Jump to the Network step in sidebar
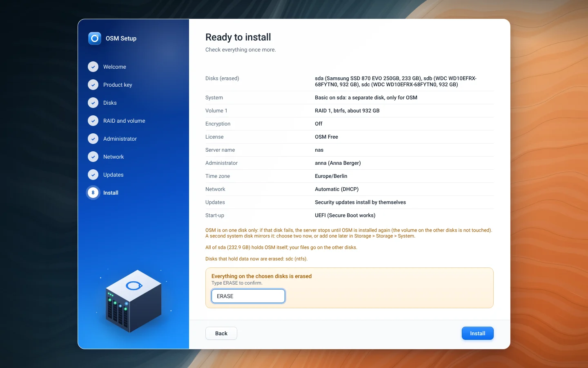 point(114,157)
